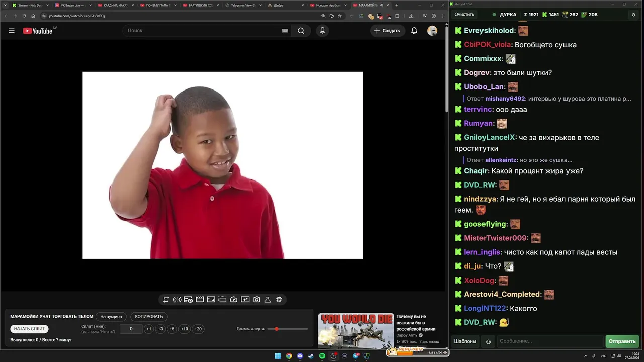Start voice search with the microphone
This screenshot has width=644, height=362.
pyautogui.click(x=323, y=31)
